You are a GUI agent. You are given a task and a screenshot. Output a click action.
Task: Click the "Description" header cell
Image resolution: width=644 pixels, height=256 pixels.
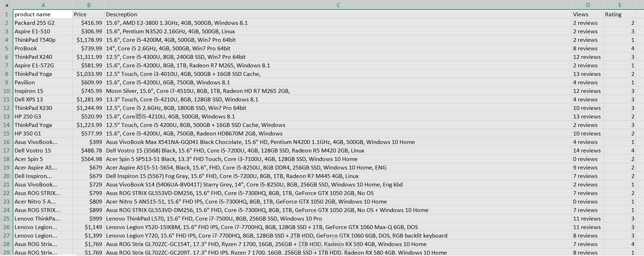click(338, 14)
